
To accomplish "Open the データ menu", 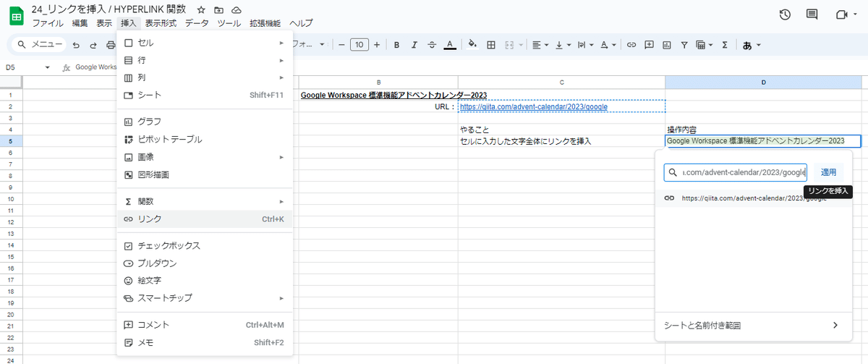I will pos(197,23).
